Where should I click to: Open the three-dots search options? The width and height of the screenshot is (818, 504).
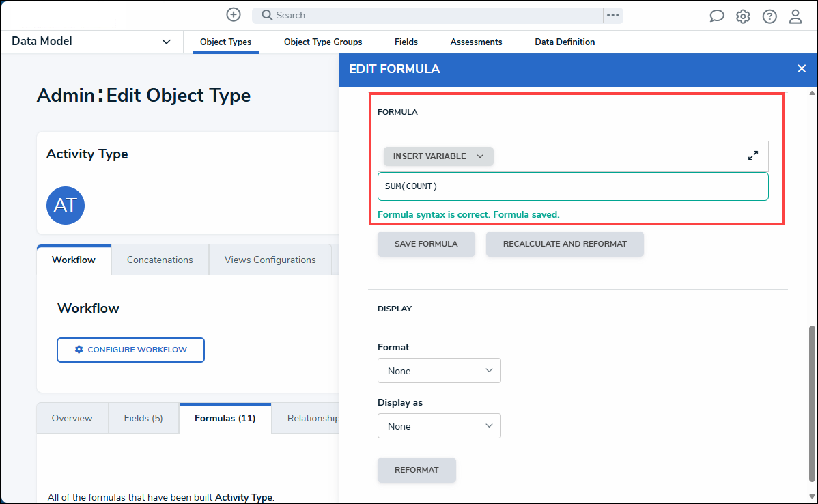click(612, 15)
